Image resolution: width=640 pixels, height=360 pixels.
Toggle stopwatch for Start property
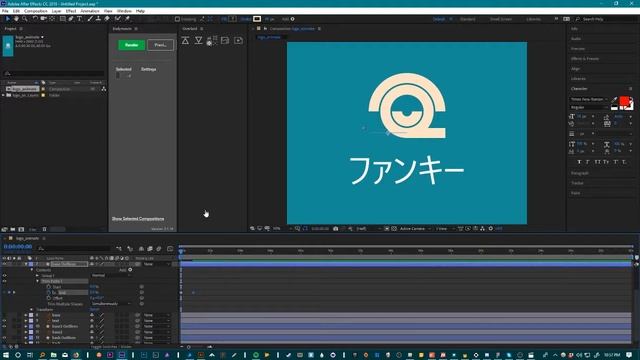(49, 287)
